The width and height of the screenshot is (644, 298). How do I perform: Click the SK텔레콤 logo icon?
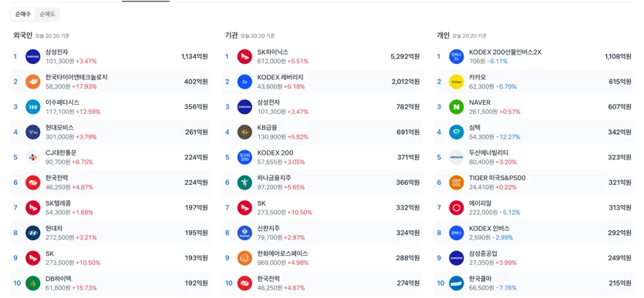pyautogui.click(x=33, y=208)
